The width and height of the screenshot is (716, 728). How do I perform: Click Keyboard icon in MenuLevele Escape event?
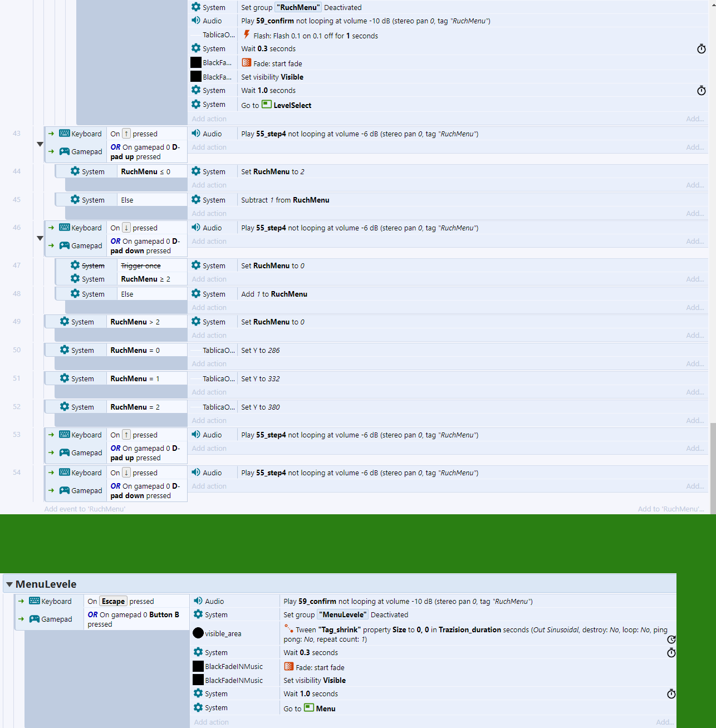coord(35,601)
